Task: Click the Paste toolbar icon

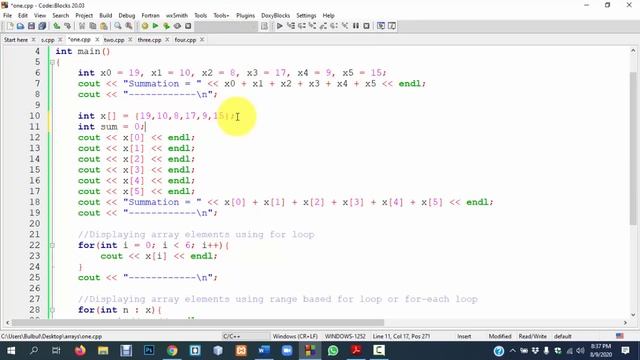Action: click(x=104, y=26)
